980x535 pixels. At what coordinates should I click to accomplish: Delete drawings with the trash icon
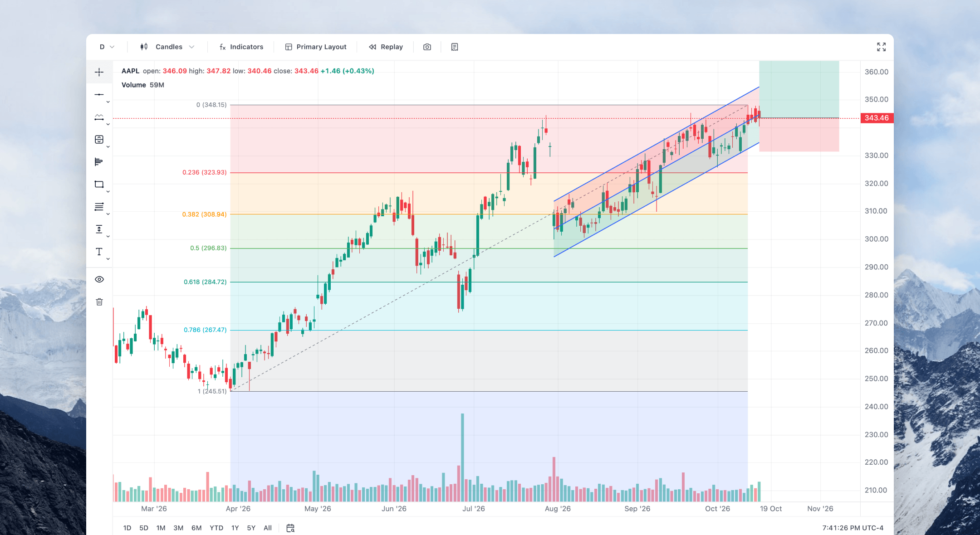tap(99, 302)
